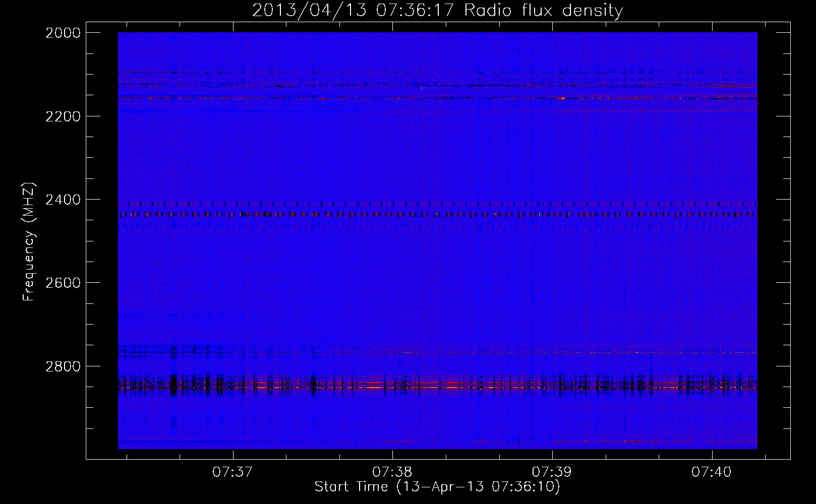Select the 07:38 time tick label
Image resolution: width=816 pixels, height=504 pixels.
[392, 472]
